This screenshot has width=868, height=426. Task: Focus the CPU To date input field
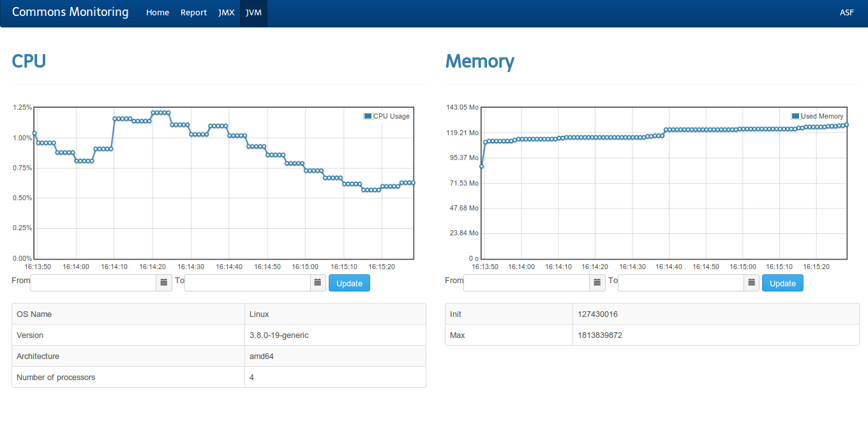pyautogui.click(x=248, y=283)
